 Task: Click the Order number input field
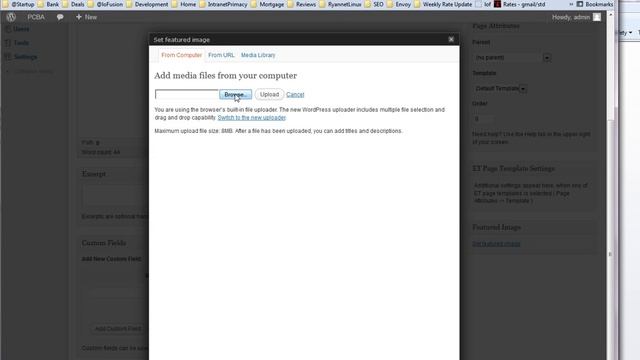[x=483, y=119]
